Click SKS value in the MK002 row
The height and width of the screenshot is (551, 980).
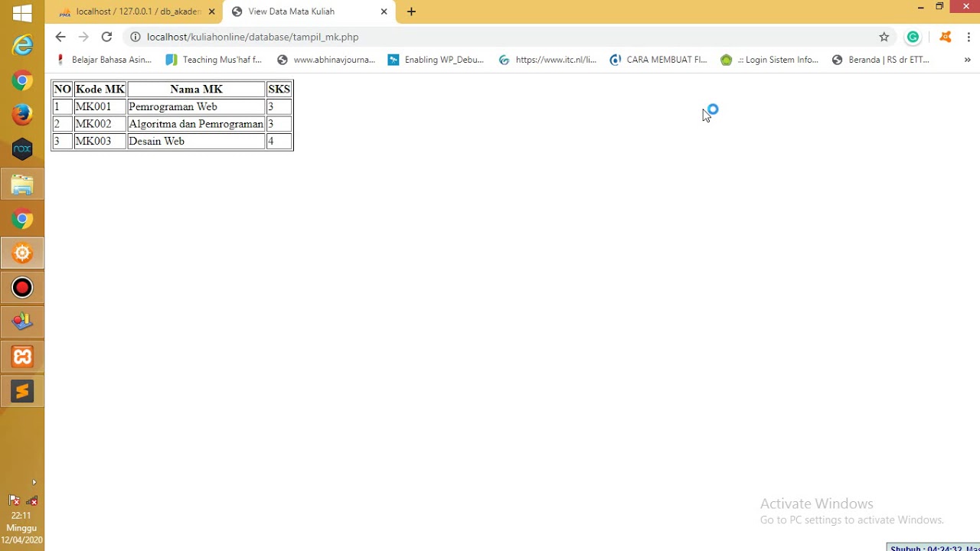tap(279, 124)
